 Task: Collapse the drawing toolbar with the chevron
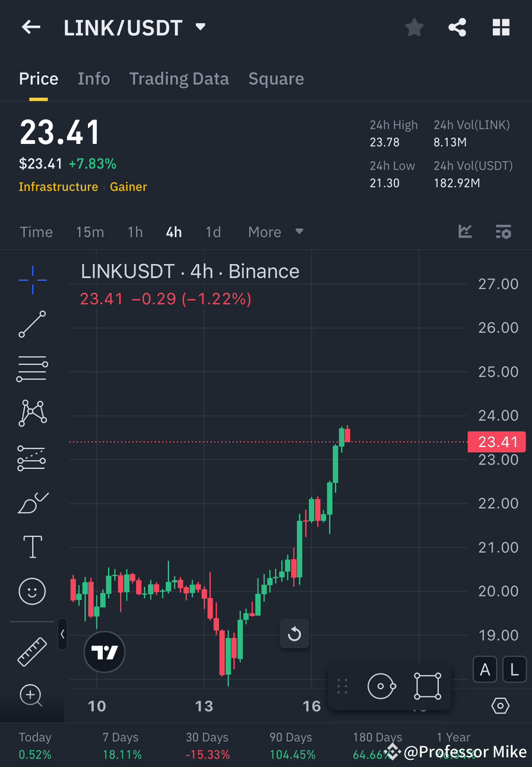click(62, 635)
